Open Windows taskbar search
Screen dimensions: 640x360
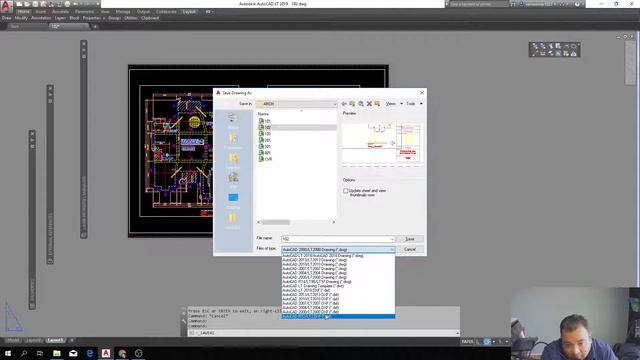[24, 353]
